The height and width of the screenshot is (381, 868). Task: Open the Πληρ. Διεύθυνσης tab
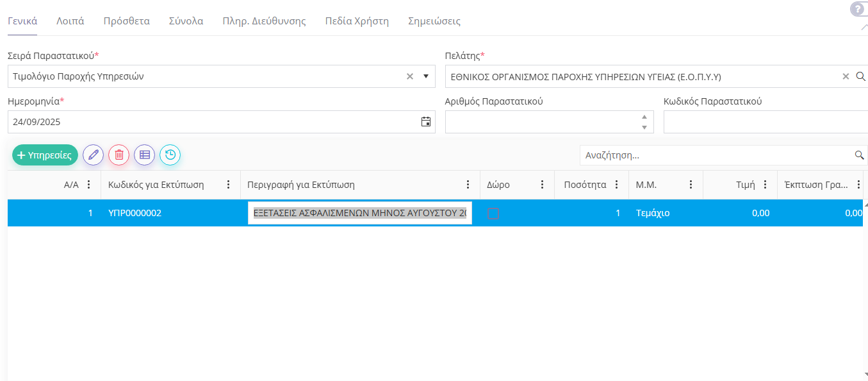(x=264, y=21)
